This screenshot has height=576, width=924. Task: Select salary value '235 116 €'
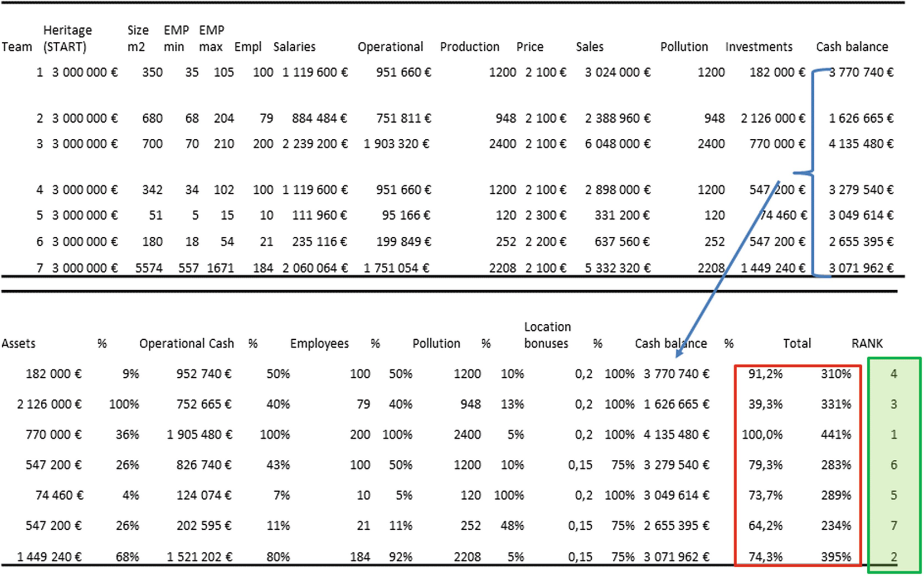(x=320, y=242)
